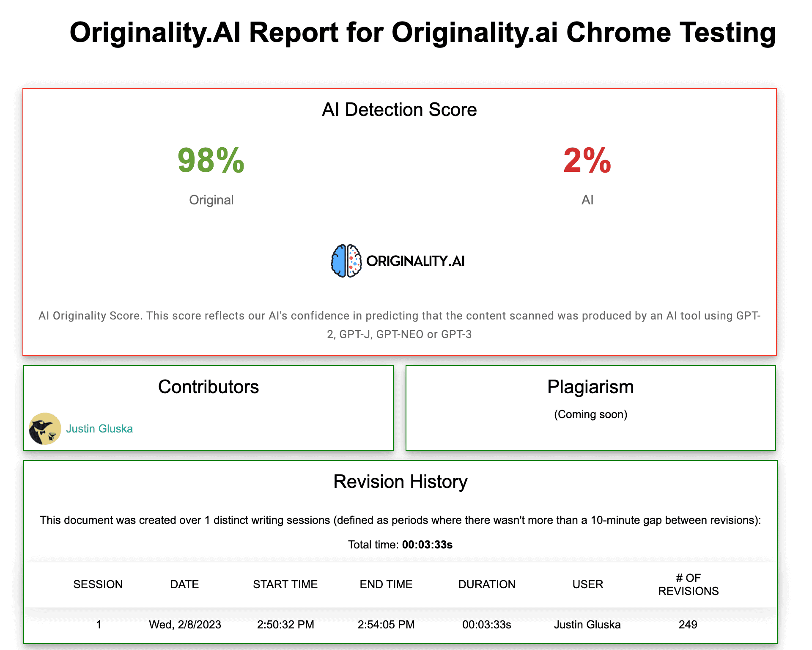The height and width of the screenshot is (650, 812).
Task: Select the Wed, 2/8/2023 date cell
Action: click(x=185, y=625)
